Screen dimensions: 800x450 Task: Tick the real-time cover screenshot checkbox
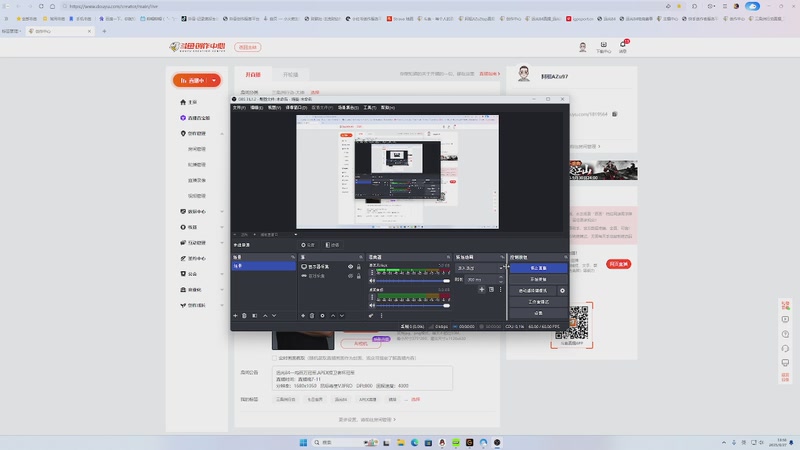click(x=274, y=358)
